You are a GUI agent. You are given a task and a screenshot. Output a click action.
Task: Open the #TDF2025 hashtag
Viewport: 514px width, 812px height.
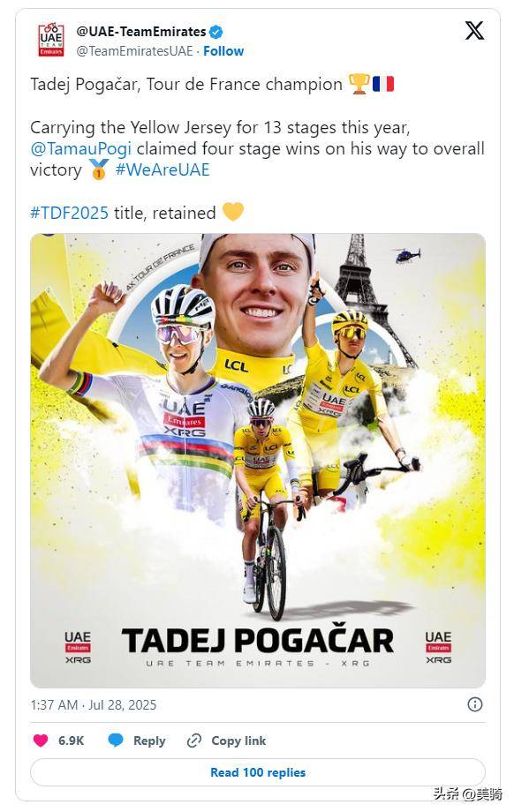70,213
